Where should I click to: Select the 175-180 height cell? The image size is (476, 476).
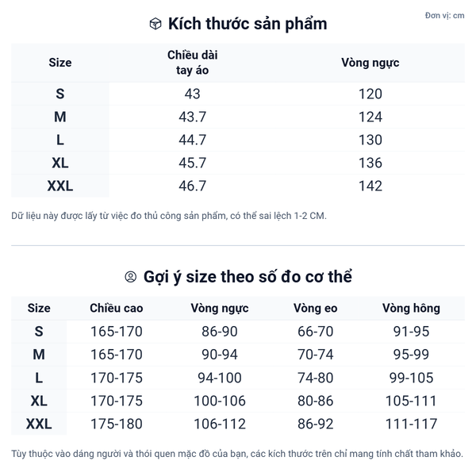click(117, 424)
